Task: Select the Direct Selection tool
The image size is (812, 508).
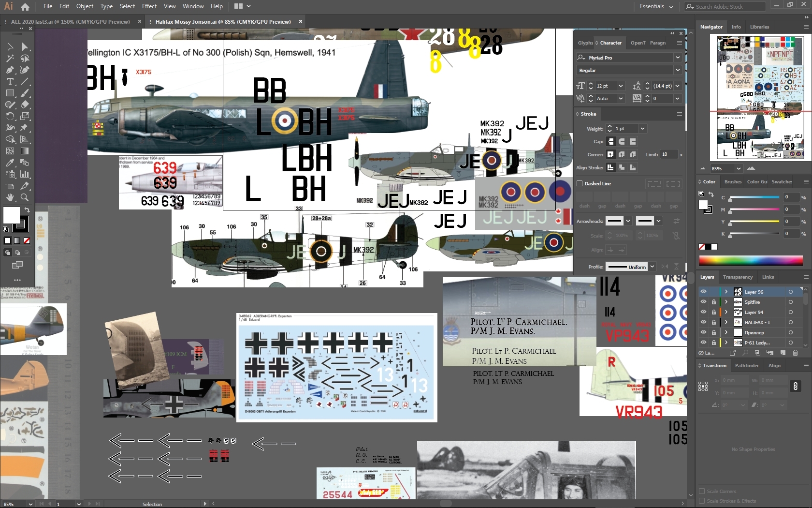Action: [25, 46]
